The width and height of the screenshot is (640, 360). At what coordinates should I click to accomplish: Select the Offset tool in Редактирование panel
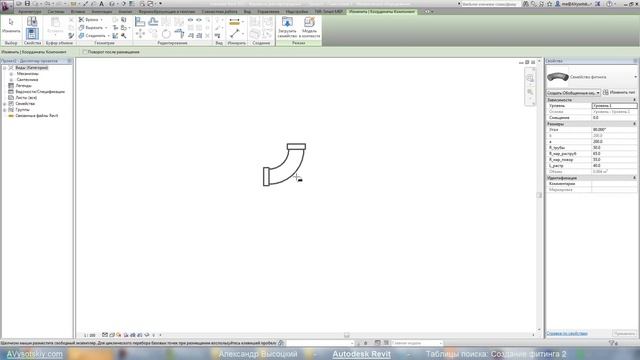(x=153, y=22)
